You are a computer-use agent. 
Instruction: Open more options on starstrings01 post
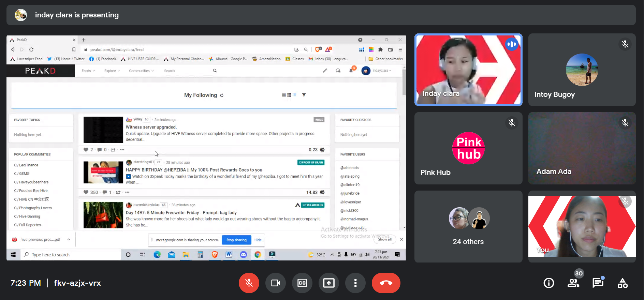tap(127, 192)
